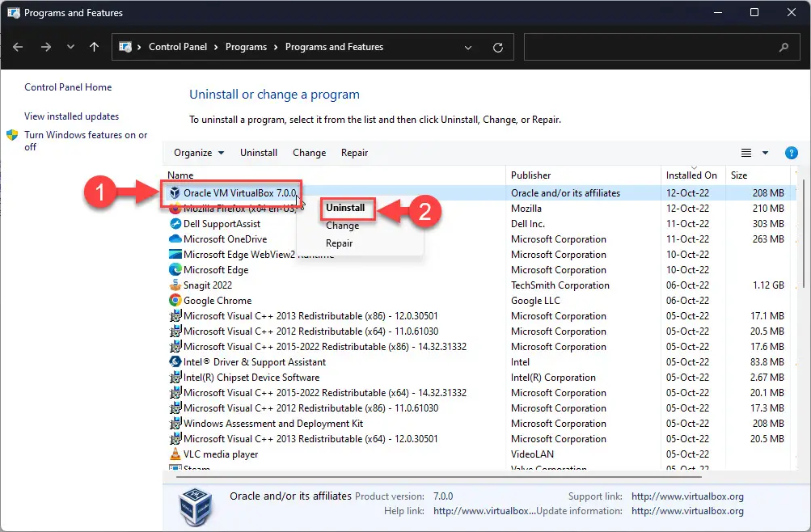Select the Snagit 2022 icon

(x=175, y=285)
